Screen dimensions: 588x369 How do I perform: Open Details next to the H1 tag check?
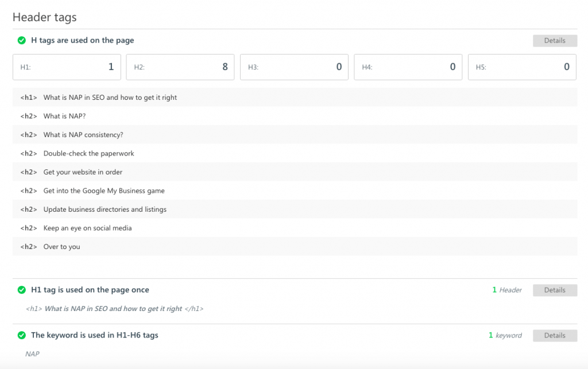pos(555,290)
